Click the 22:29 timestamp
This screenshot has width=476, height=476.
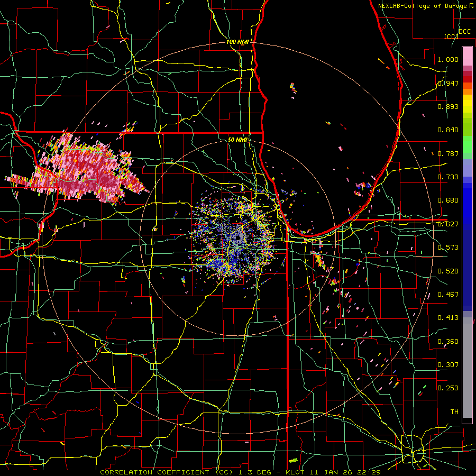(369, 472)
